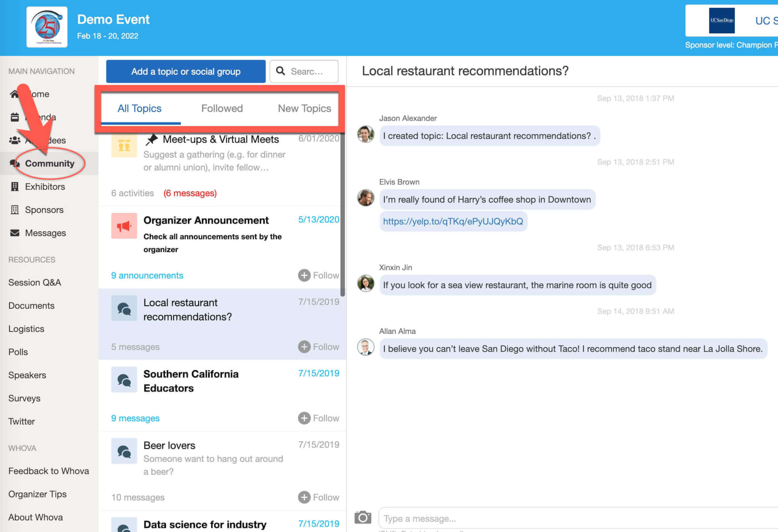
Task: Click the Southern California Educators chat icon
Action: [124, 379]
